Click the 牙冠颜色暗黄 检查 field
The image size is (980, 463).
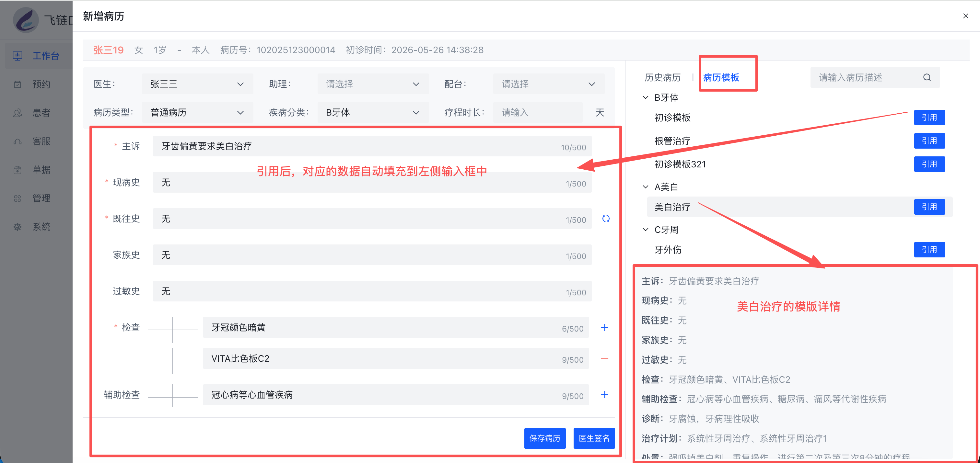click(396, 327)
